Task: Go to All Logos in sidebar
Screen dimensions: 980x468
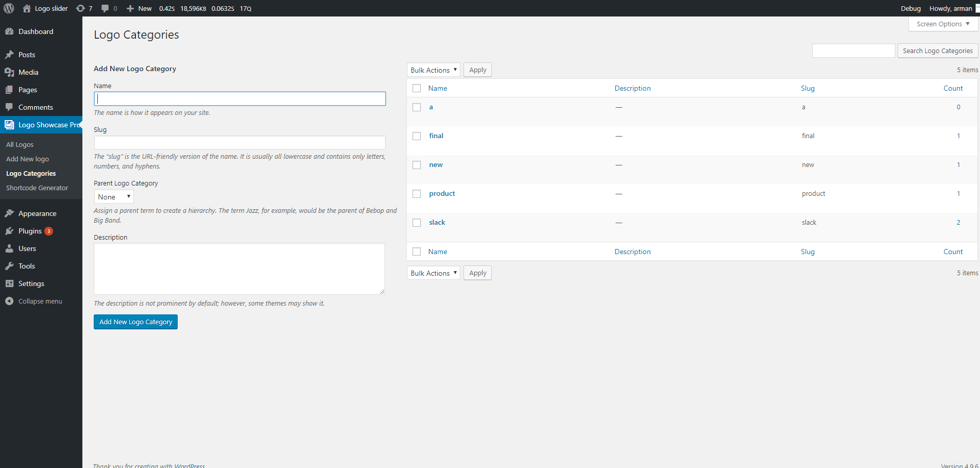Action: pos(20,145)
